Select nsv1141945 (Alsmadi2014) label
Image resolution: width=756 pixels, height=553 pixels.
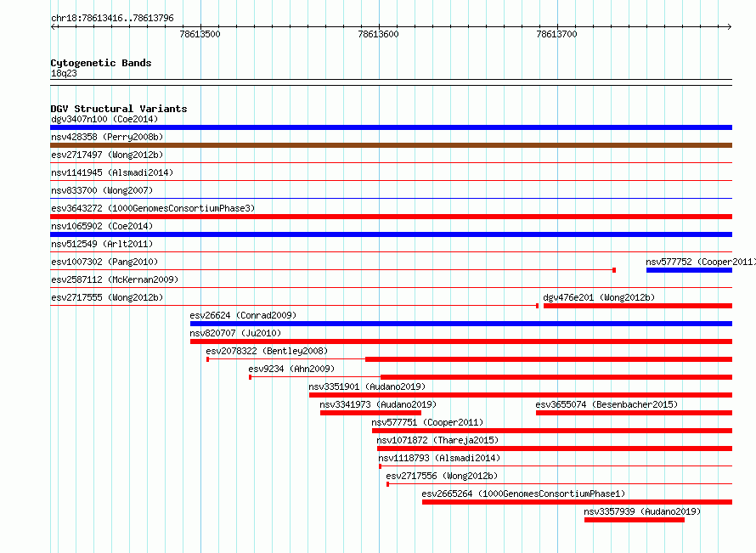point(112,172)
